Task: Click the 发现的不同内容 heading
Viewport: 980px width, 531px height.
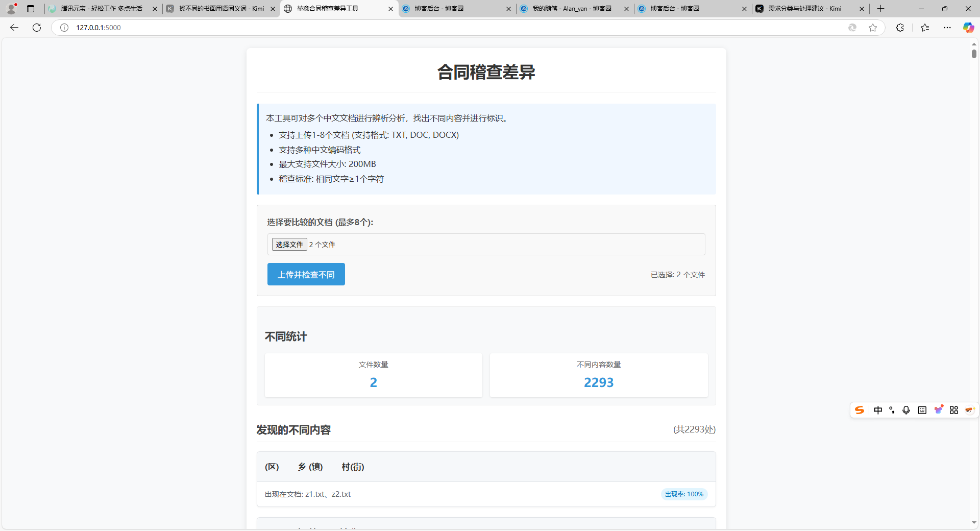Action: point(293,430)
